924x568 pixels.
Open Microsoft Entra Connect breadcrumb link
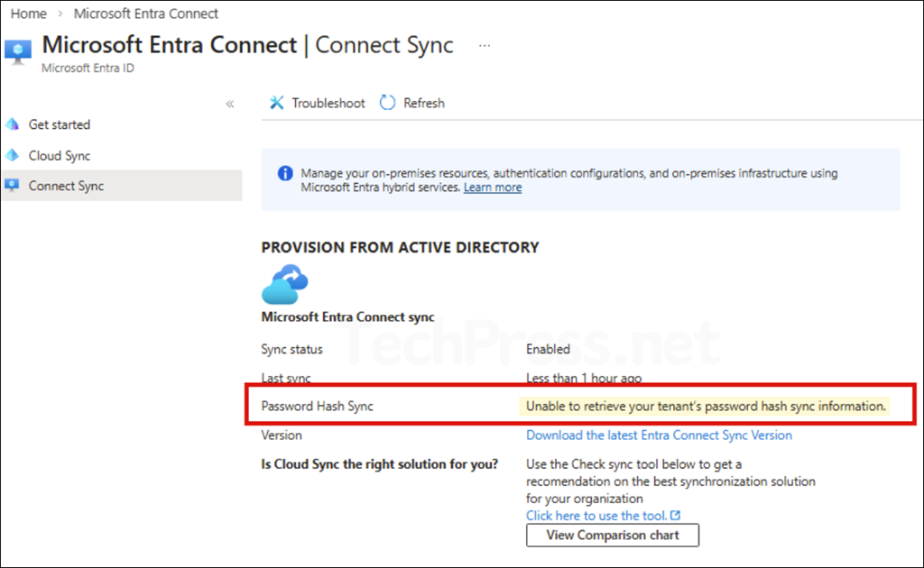coord(146,14)
